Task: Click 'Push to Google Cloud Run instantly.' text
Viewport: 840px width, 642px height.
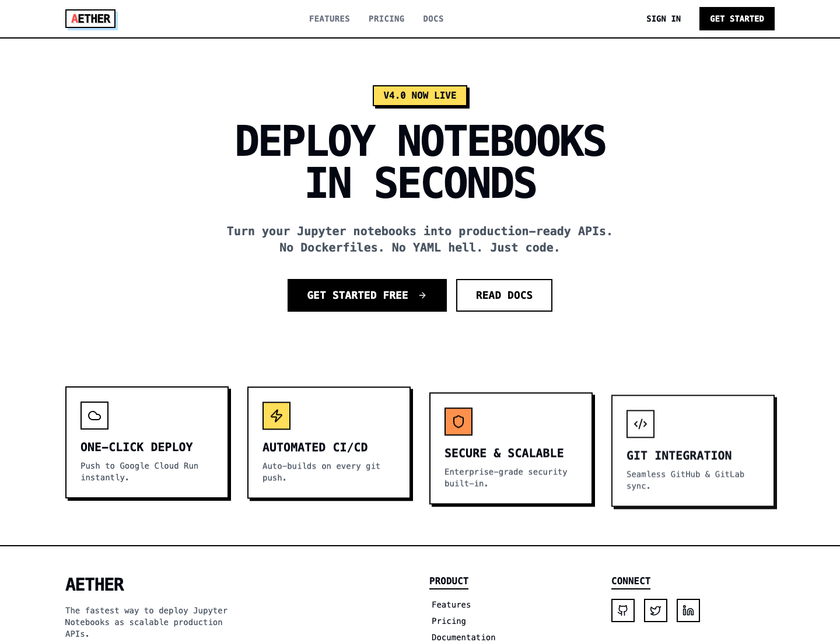Action: point(139,472)
